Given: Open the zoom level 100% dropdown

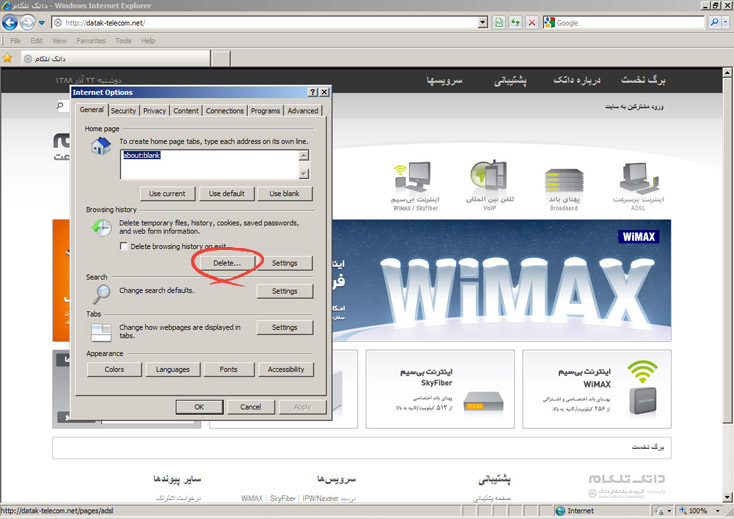Looking at the screenshot, I should point(718,511).
